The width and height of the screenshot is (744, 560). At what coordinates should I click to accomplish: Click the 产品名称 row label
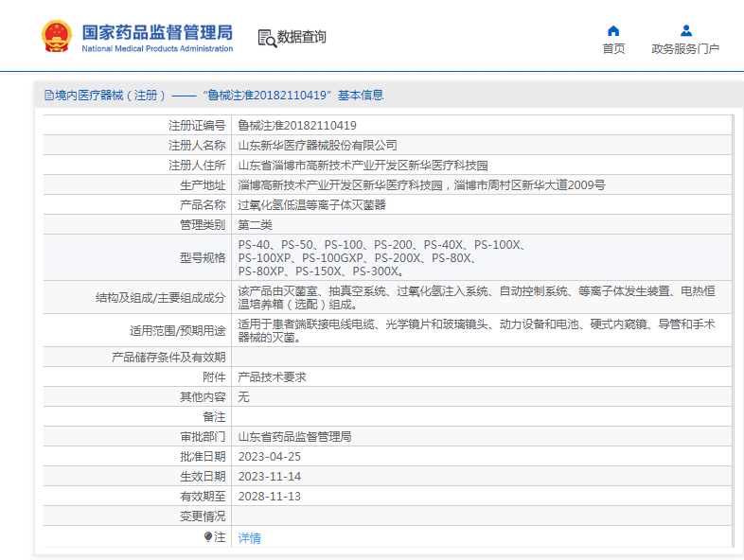pyautogui.click(x=203, y=205)
